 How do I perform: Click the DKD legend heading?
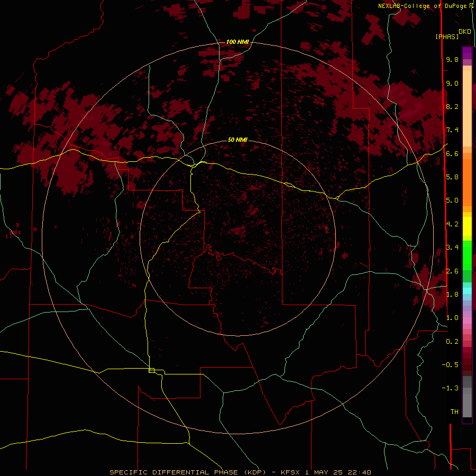coord(464,32)
